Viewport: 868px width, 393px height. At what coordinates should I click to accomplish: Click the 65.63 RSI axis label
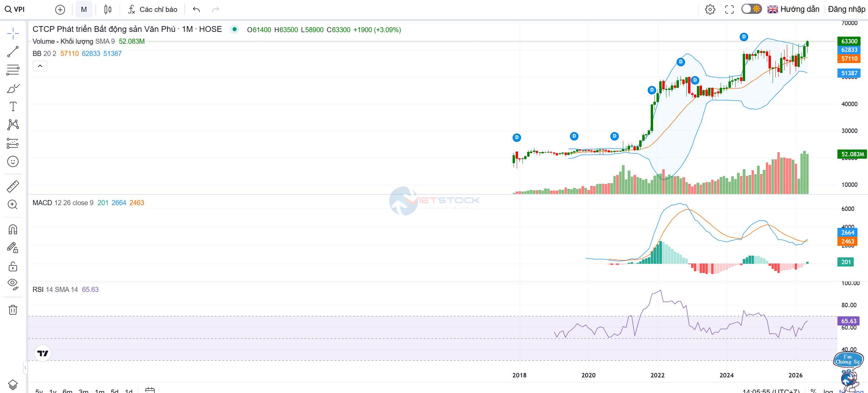(x=849, y=321)
